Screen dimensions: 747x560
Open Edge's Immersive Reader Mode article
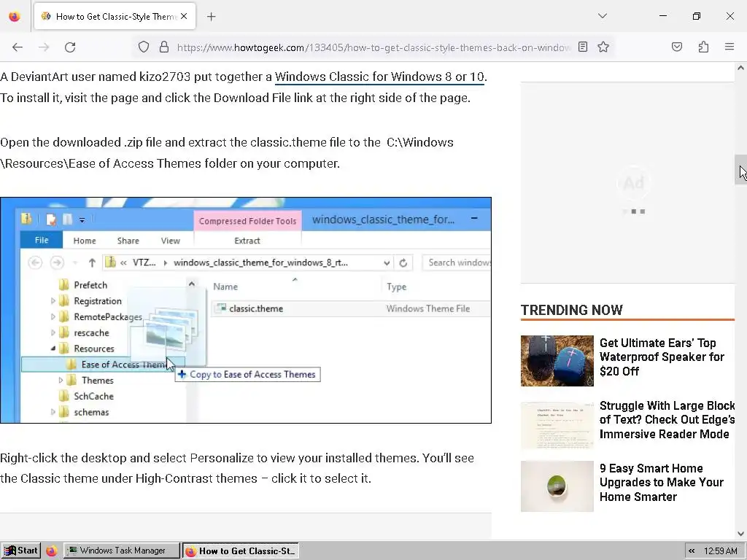667,419
